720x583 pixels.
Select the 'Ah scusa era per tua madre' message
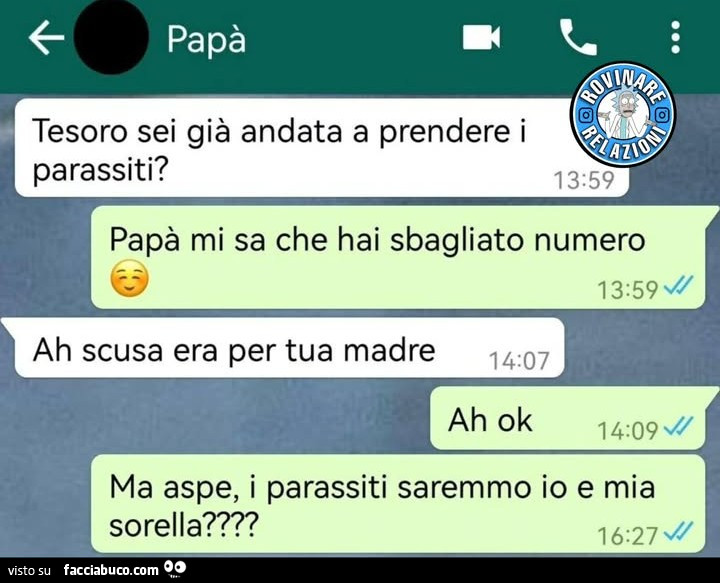coord(289,348)
